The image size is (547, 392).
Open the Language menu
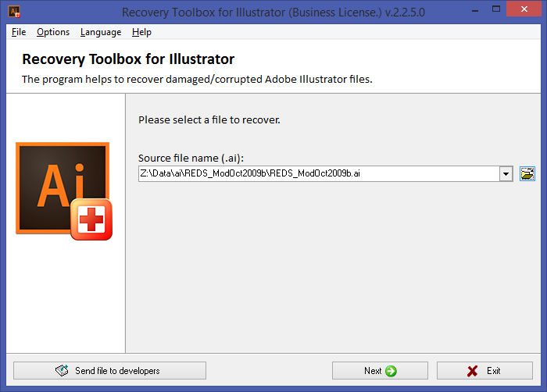pos(101,32)
